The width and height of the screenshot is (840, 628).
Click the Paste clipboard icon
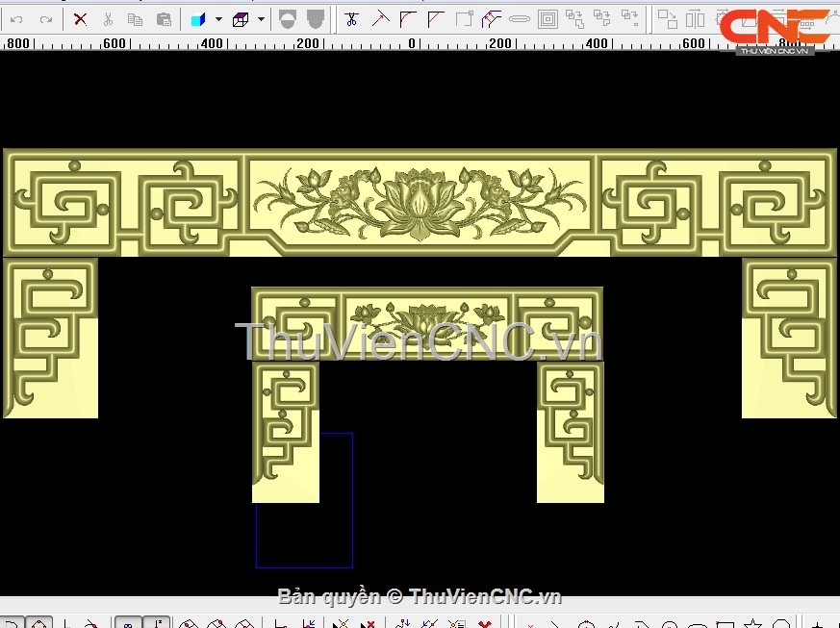pos(164,19)
